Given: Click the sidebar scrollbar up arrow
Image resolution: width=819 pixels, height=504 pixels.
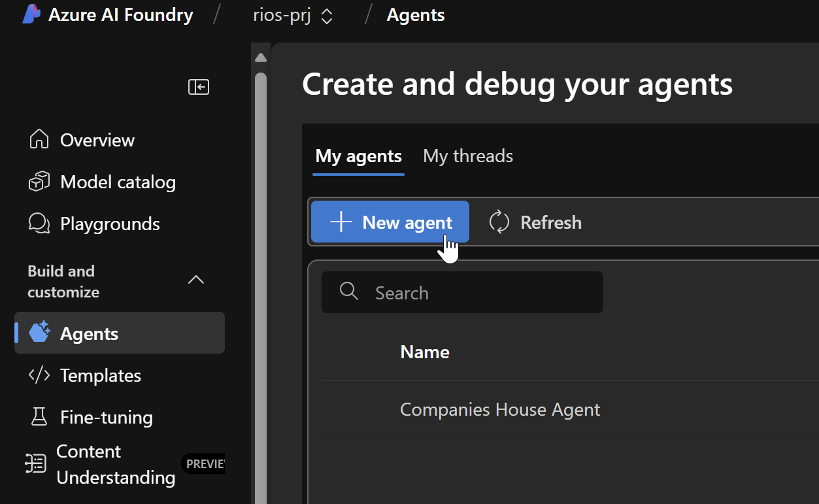Looking at the screenshot, I should [261, 58].
